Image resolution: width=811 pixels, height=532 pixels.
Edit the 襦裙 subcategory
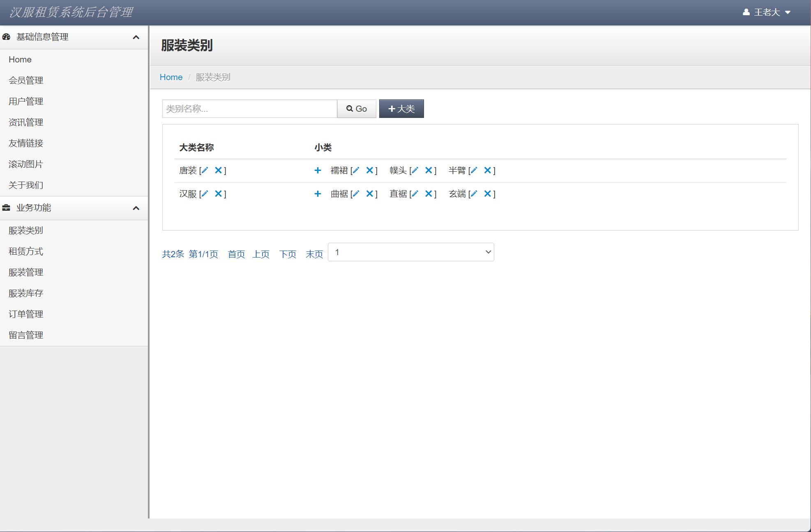click(356, 170)
